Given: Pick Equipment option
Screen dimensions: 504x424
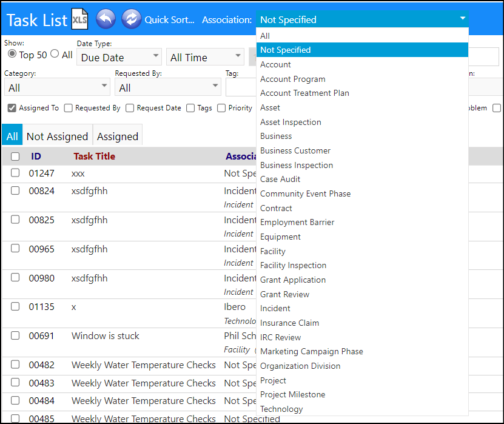Looking at the screenshot, I should pos(362,237).
